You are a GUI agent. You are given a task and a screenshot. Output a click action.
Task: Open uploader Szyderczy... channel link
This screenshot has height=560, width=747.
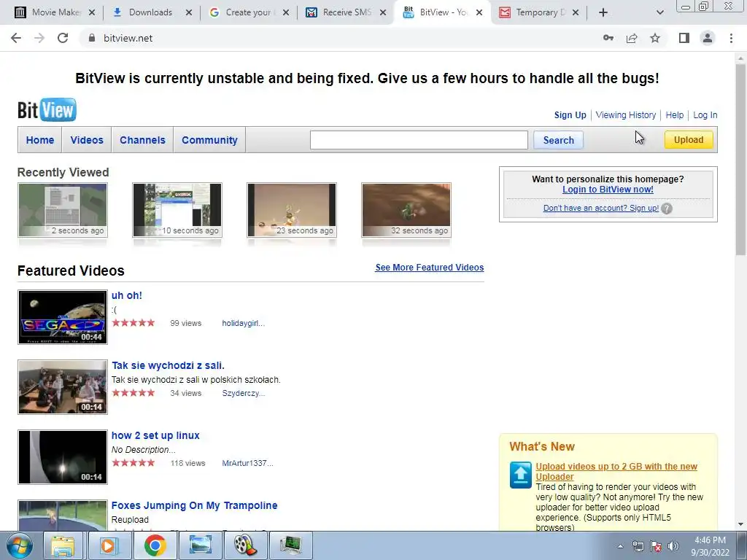[244, 393]
